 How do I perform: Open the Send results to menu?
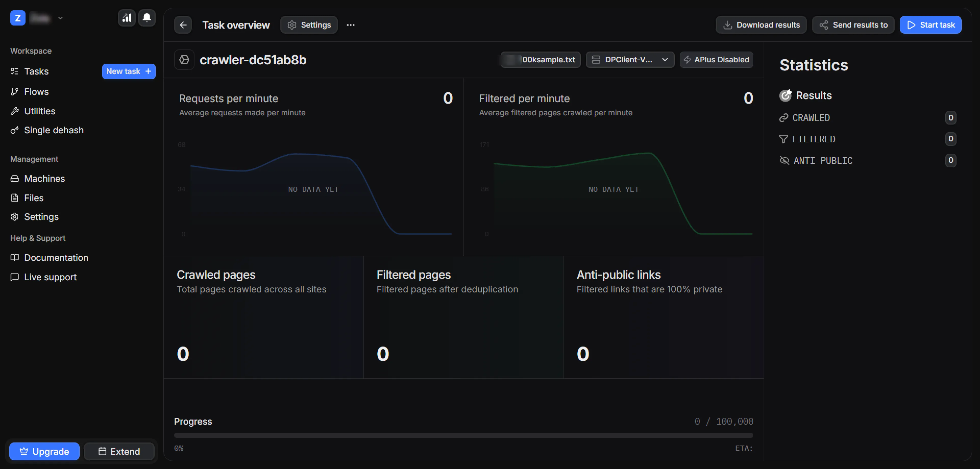853,25
